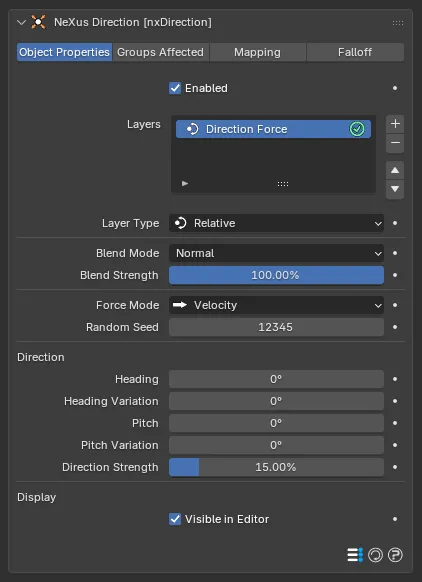Animate the Heading Variation property dot
This screenshot has width=422, height=582.
395,401
